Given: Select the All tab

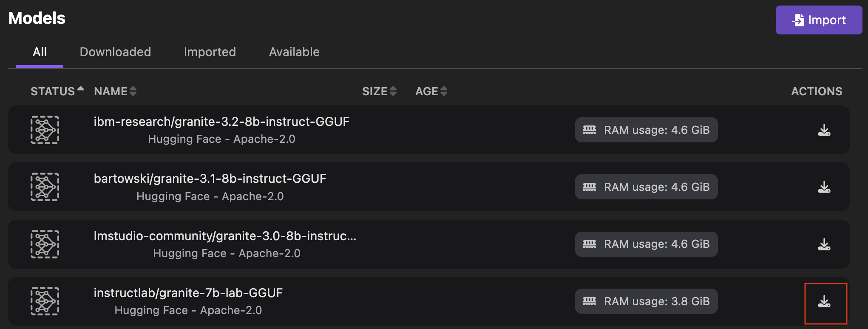Looking at the screenshot, I should 40,52.
